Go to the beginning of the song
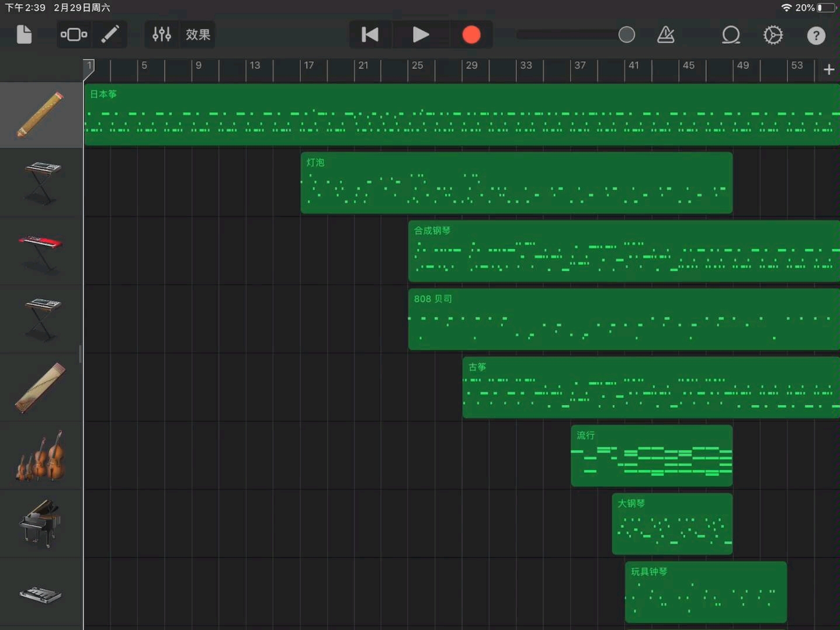840x630 pixels. pos(370,34)
